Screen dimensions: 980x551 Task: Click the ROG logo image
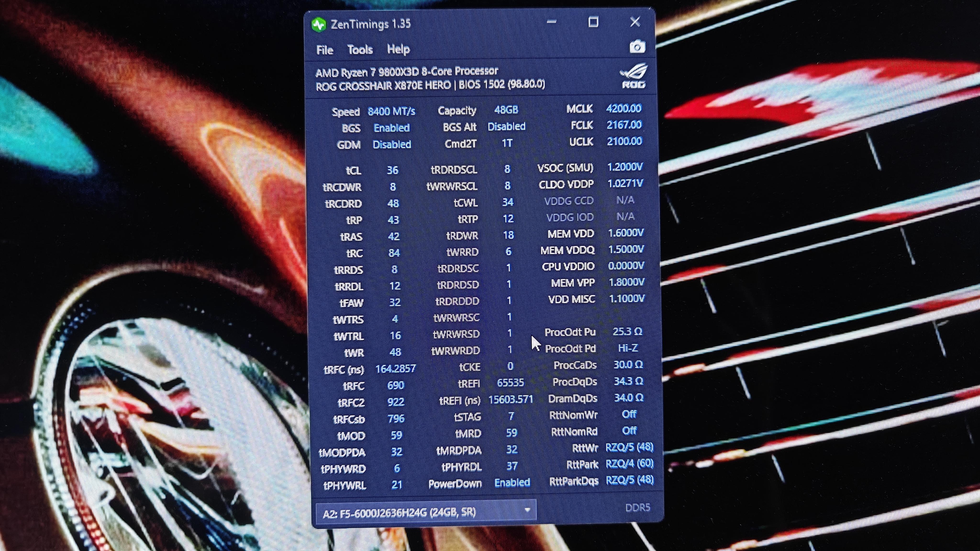coord(633,76)
